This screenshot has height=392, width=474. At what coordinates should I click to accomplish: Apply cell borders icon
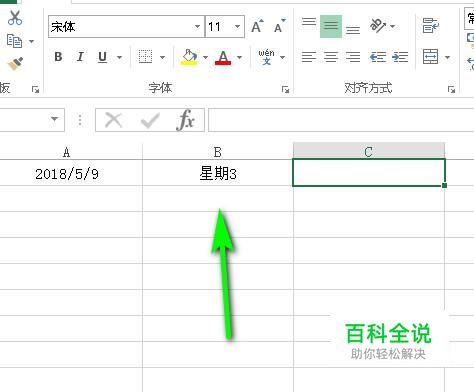(146, 57)
